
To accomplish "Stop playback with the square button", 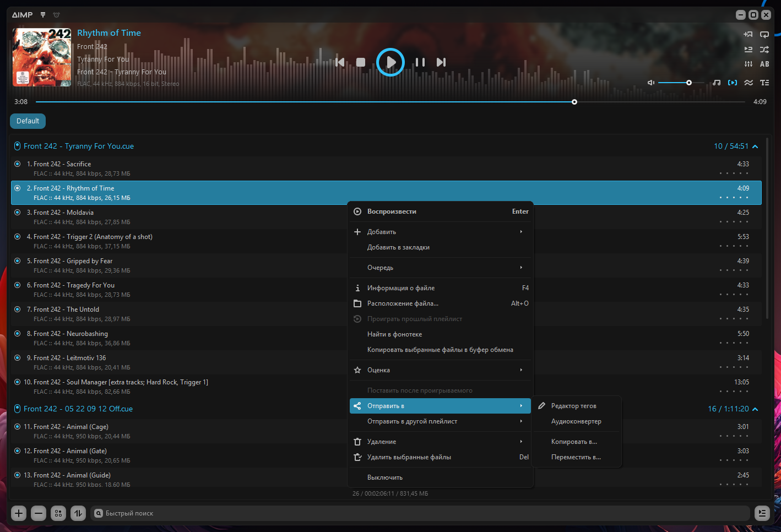I will pos(361,62).
